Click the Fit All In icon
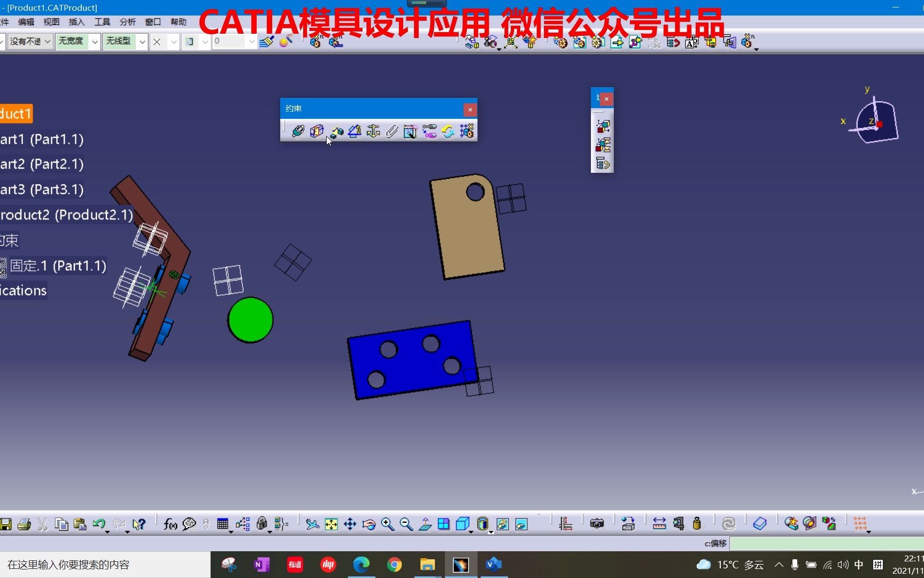The height and width of the screenshot is (578, 924). click(x=332, y=524)
